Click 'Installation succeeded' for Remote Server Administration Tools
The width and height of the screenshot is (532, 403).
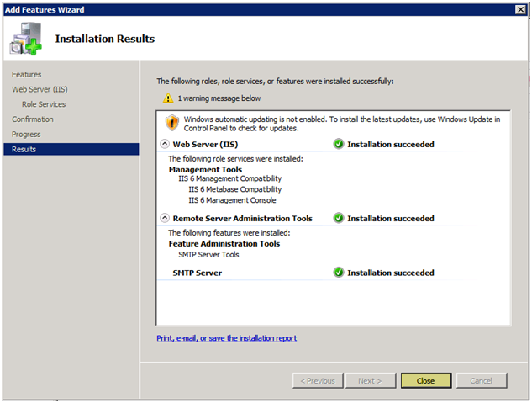[391, 218]
